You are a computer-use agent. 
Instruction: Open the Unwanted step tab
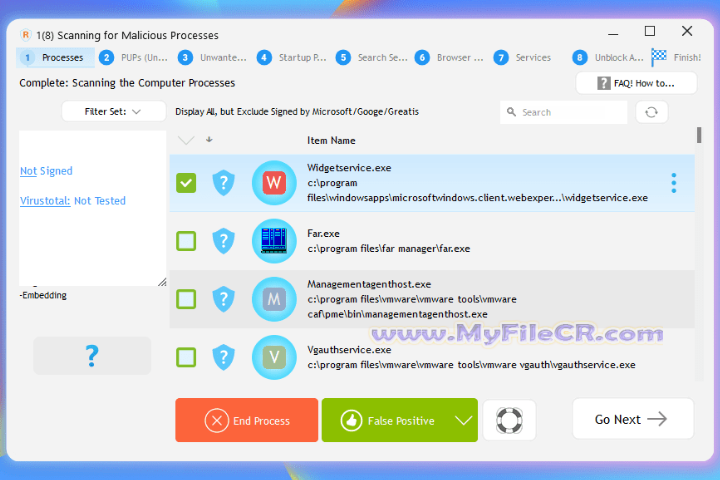(213, 57)
